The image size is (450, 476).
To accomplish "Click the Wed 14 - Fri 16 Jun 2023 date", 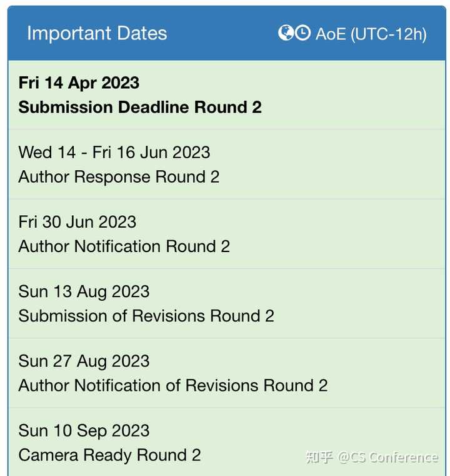I will click(114, 152).
